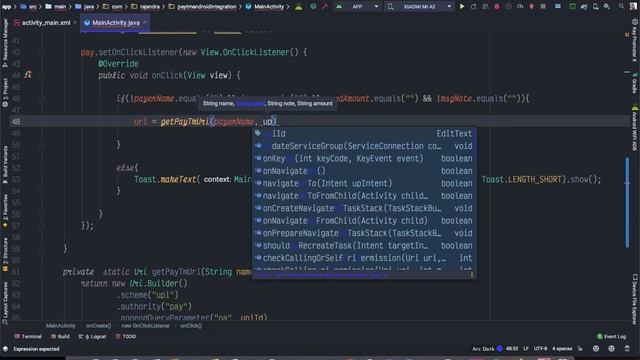Collapse the else-block fold on line 52
640x360 pixels.
click(42, 168)
